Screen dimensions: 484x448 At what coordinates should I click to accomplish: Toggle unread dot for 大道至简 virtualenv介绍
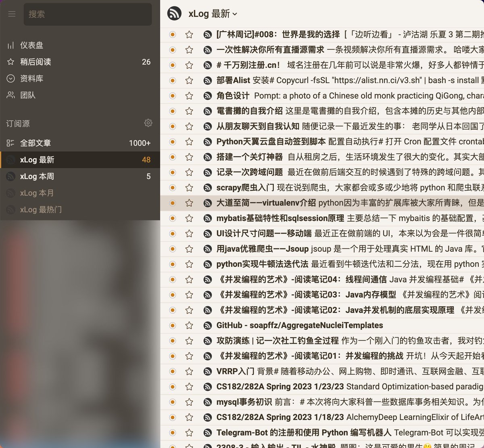pyautogui.click(x=173, y=203)
